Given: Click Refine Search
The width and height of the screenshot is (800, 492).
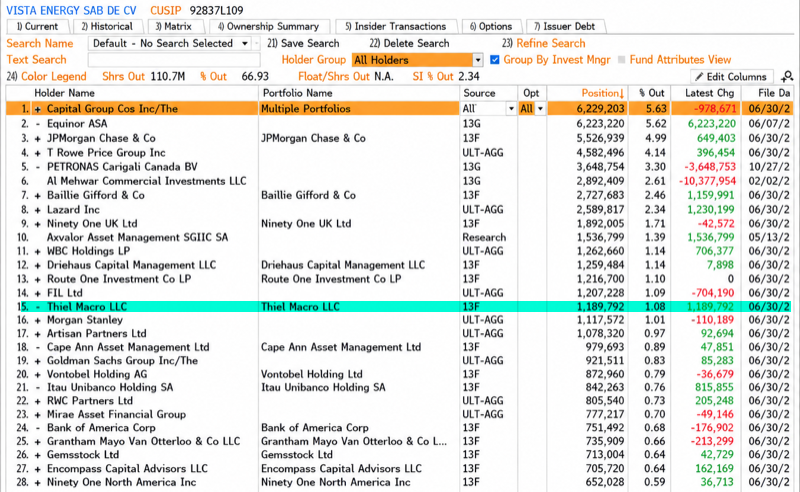Looking at the screenshot, I should [543, 43].
